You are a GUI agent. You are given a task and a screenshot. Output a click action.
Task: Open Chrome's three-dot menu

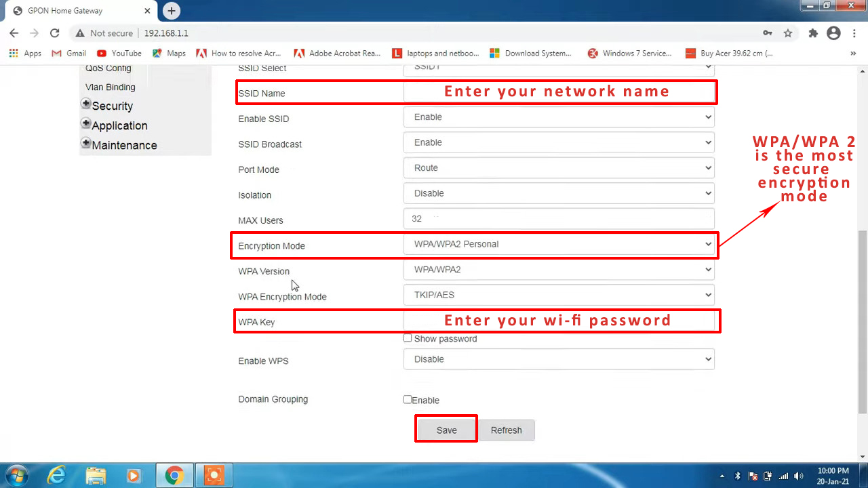pos(854,33)
